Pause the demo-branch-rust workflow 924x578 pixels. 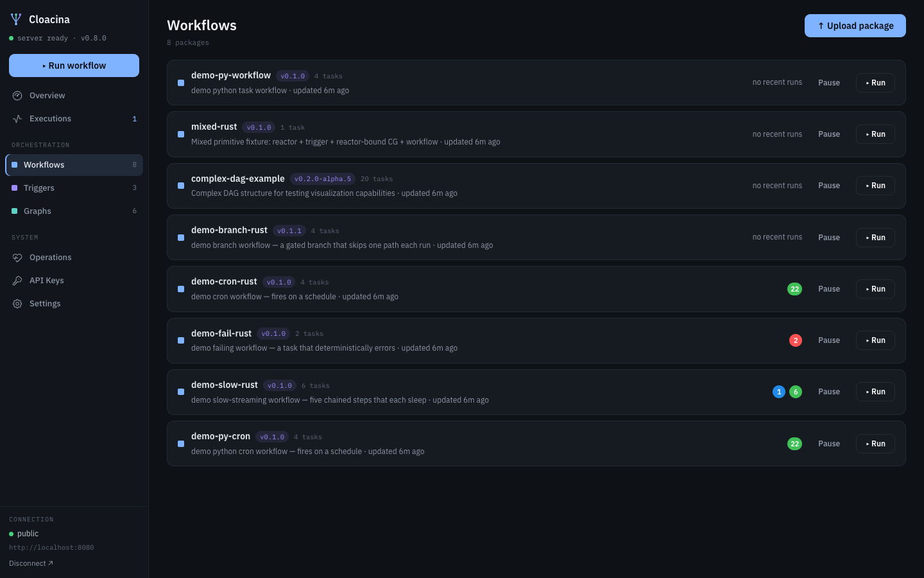click(x=829, y=238)
